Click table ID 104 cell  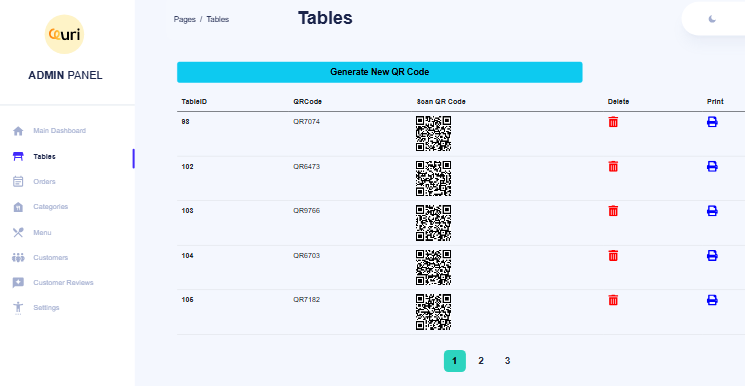187,256
